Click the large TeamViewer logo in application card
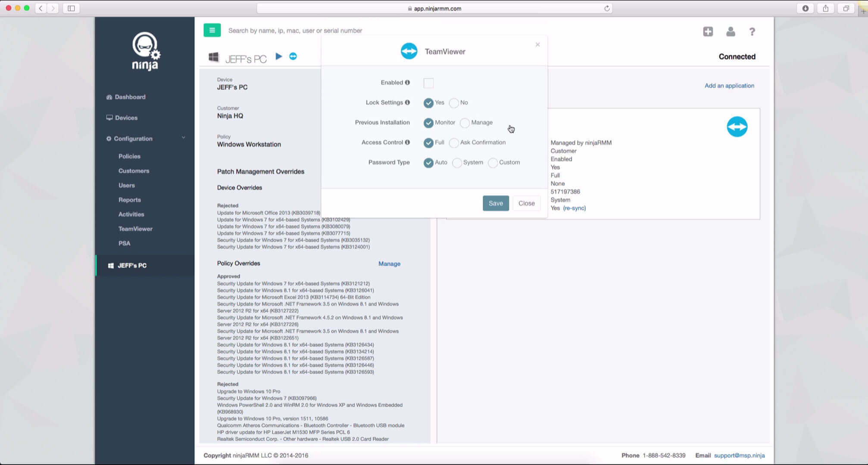The image size is (868, 465). click(737, 127)
